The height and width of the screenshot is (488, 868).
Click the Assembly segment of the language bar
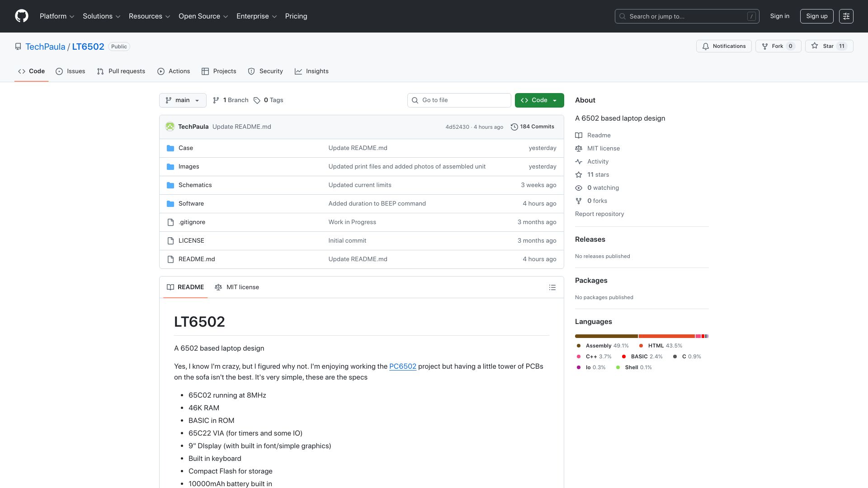coord(606,336)
